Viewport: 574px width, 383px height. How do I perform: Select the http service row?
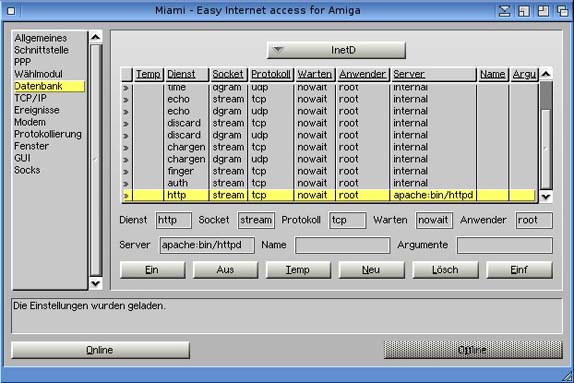(329, 195)
